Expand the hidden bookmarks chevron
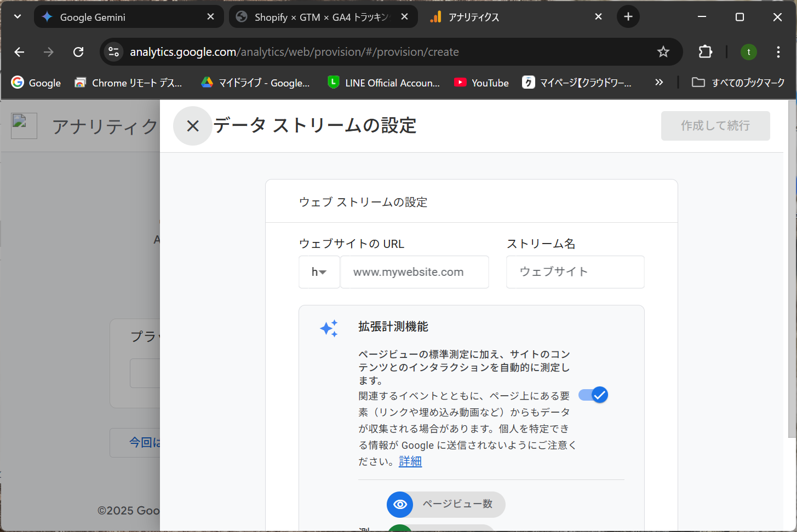797x532 pixels. (x=659, y=83)
